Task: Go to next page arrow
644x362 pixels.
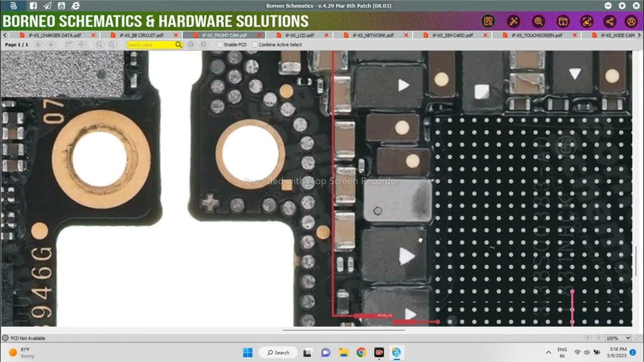Action: coord(50,45)
